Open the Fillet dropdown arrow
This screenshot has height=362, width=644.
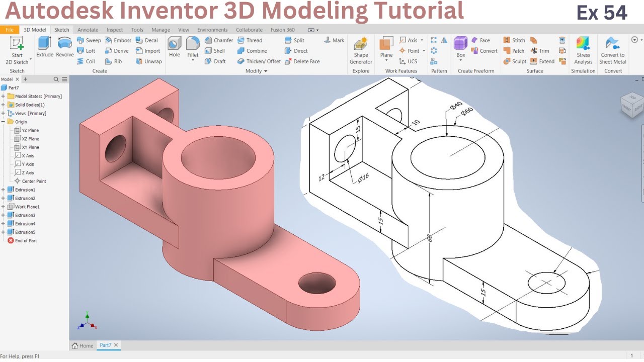click(193, 60)
